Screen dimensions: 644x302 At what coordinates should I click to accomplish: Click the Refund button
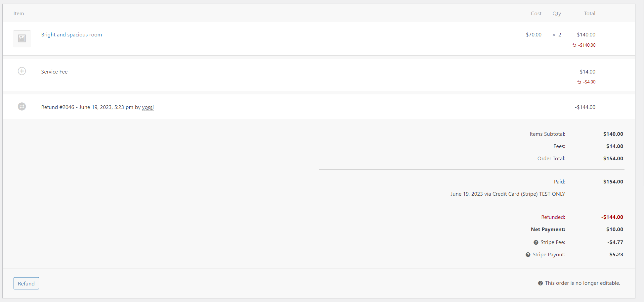click(x=26, y=283)
